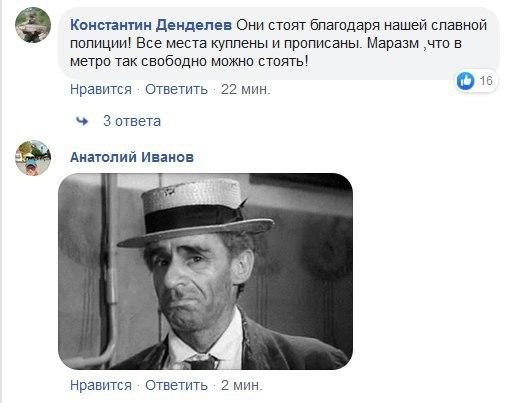Click the straw boater hat in the photo

(196, 213)
